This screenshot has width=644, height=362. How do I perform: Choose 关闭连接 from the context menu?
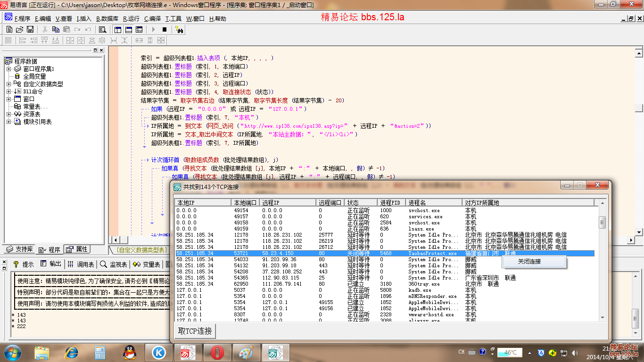tap(529, 262)
